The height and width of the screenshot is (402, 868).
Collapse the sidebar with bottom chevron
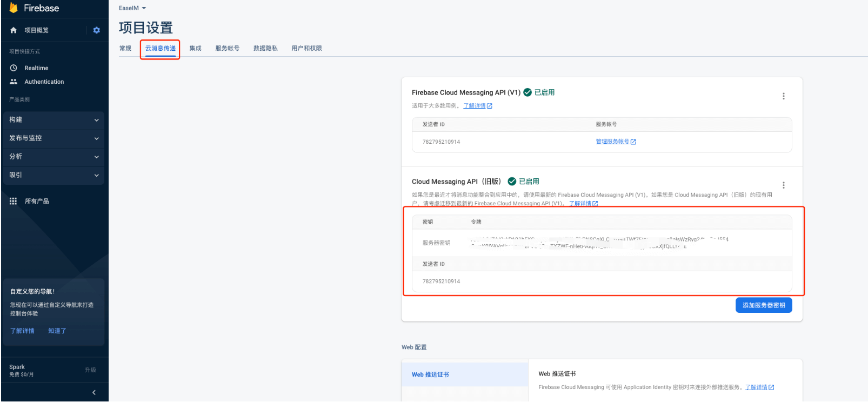[x=94, y=392]
